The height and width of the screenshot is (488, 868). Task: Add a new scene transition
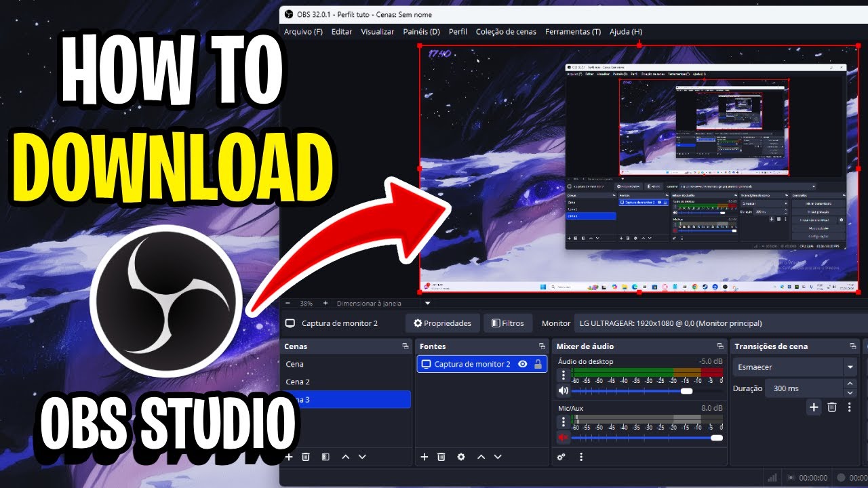(814, 407)
